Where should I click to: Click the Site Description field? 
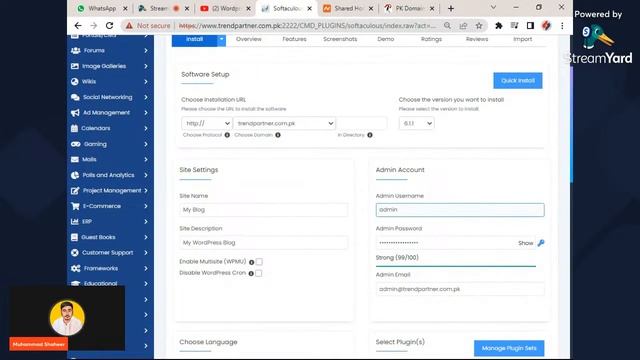pos(264,243)
